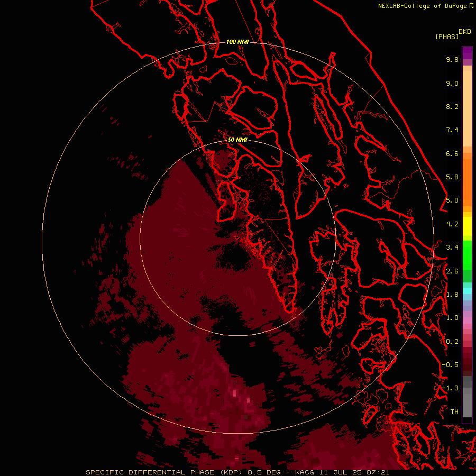Select the 2.6 scale value
Image resolution: width=476 pixels, height=476 pixels.
(452, 271)
